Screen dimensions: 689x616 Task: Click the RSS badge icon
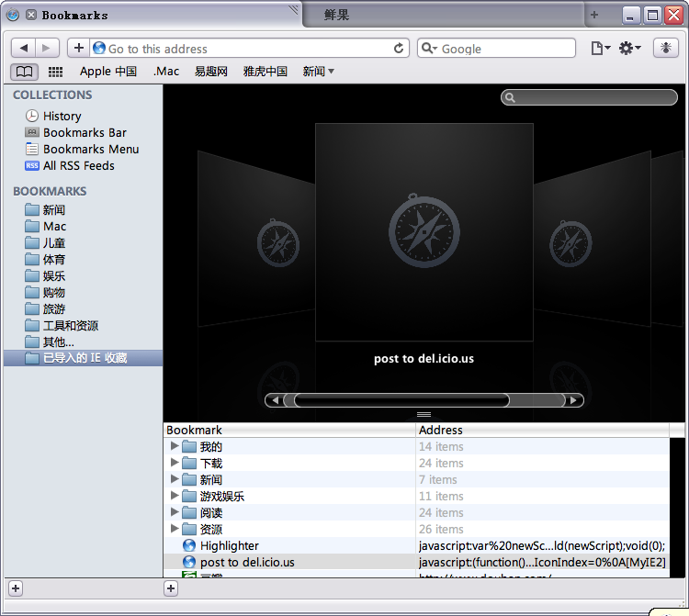(x=32, y=165)
